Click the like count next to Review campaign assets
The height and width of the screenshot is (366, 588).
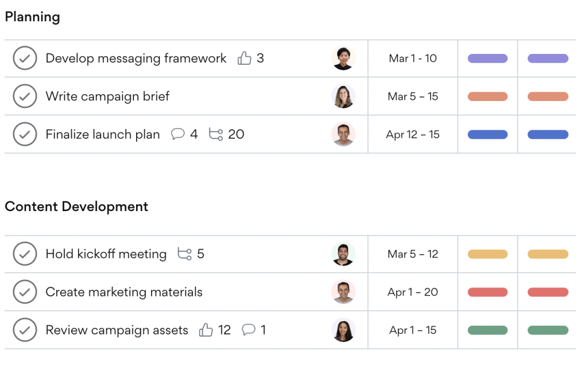(x=223, y=330)
